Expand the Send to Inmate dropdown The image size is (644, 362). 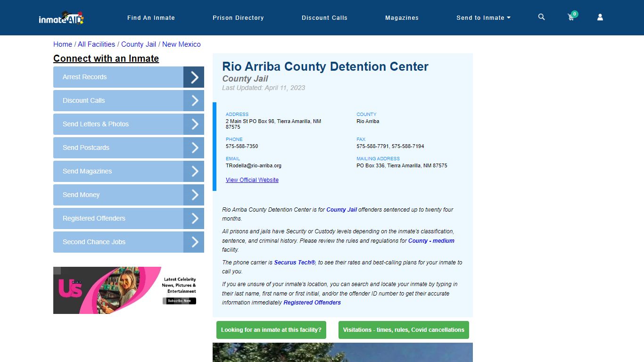tap(483, 18)
